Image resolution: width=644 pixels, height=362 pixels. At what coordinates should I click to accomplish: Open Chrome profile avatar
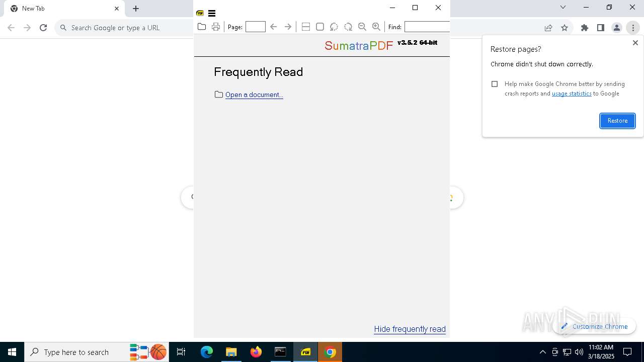tap(617, 28)
